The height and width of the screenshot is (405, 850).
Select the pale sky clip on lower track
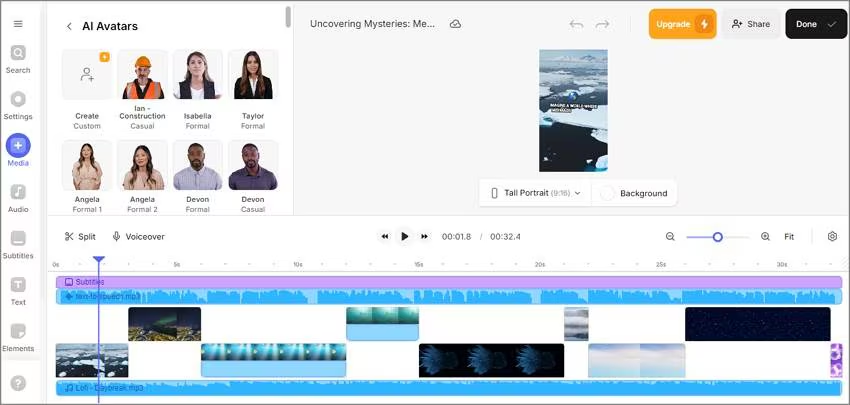click(x=636, y=360)
